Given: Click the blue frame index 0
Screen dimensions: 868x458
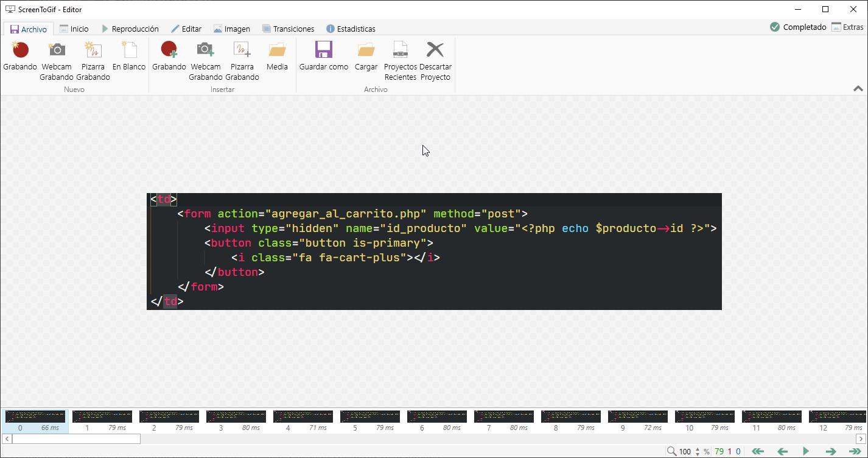Looking at the screenshot, I should (x=738, y=452).
